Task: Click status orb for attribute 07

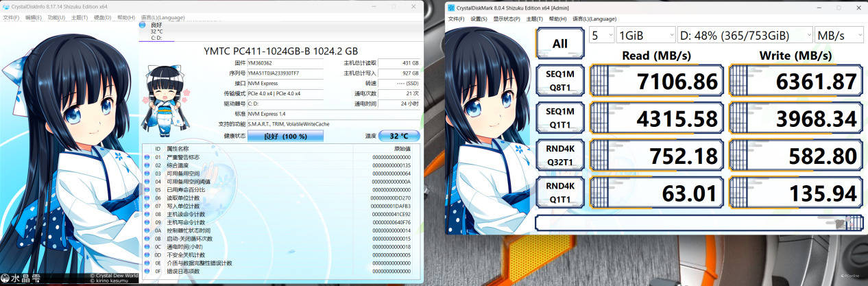Action: coord(146,206)
